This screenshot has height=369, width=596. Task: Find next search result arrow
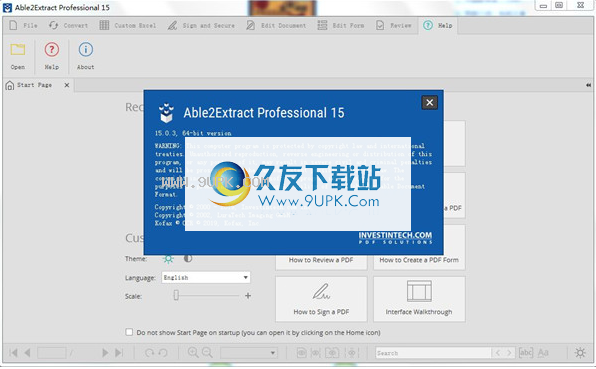(x=509, y=353)
